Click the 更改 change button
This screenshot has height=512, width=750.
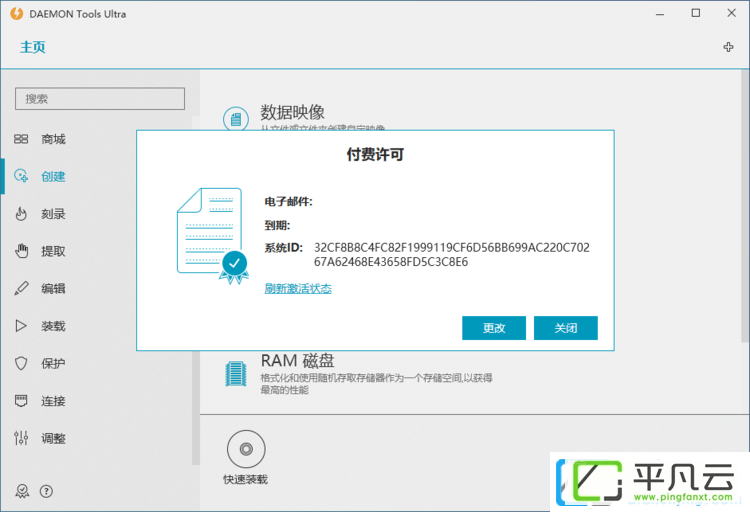click(494, 328)
